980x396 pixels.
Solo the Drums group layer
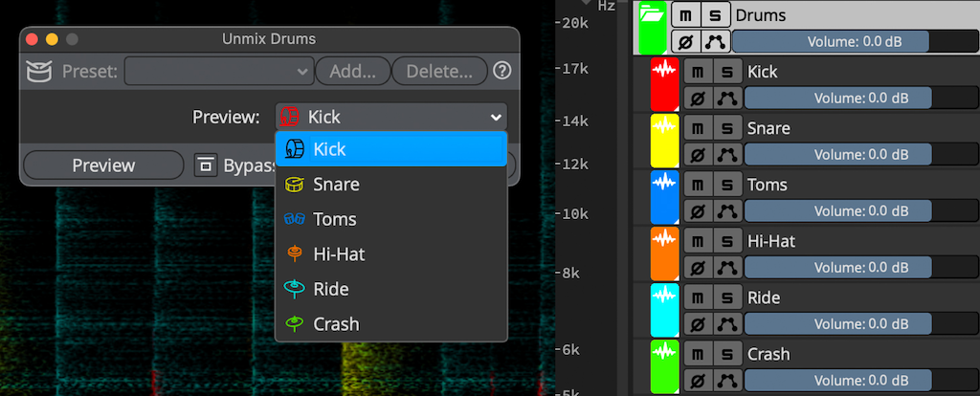coord(715,15)
